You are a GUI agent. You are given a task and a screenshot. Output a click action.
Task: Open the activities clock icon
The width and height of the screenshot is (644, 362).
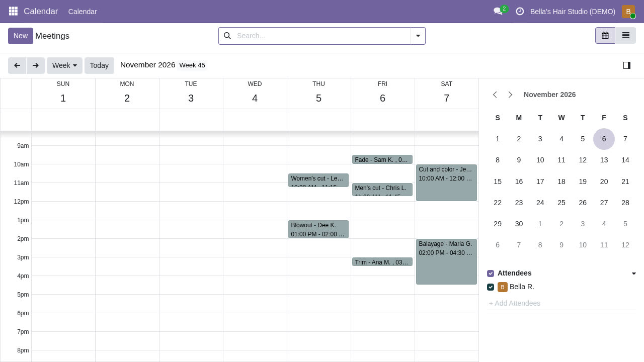tap(520, 11)
